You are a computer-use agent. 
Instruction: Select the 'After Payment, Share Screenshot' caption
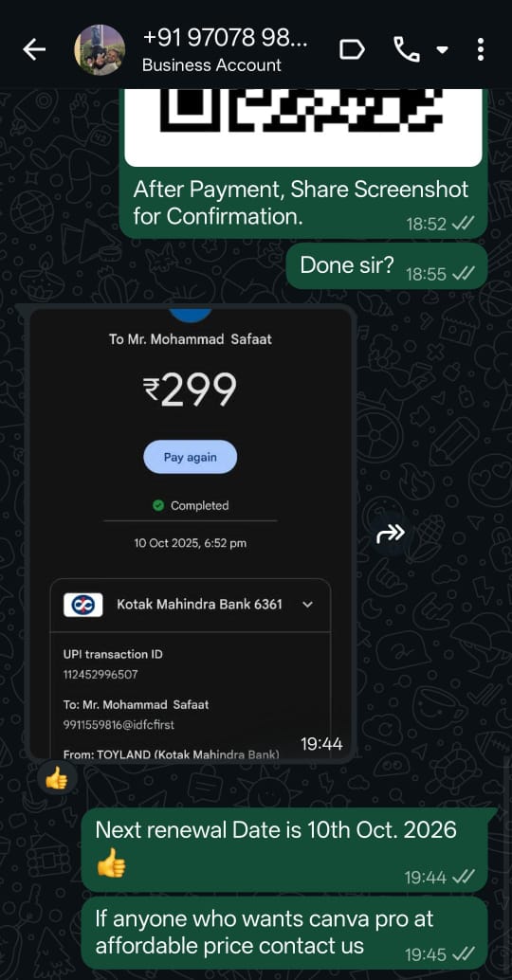point(301,203)
